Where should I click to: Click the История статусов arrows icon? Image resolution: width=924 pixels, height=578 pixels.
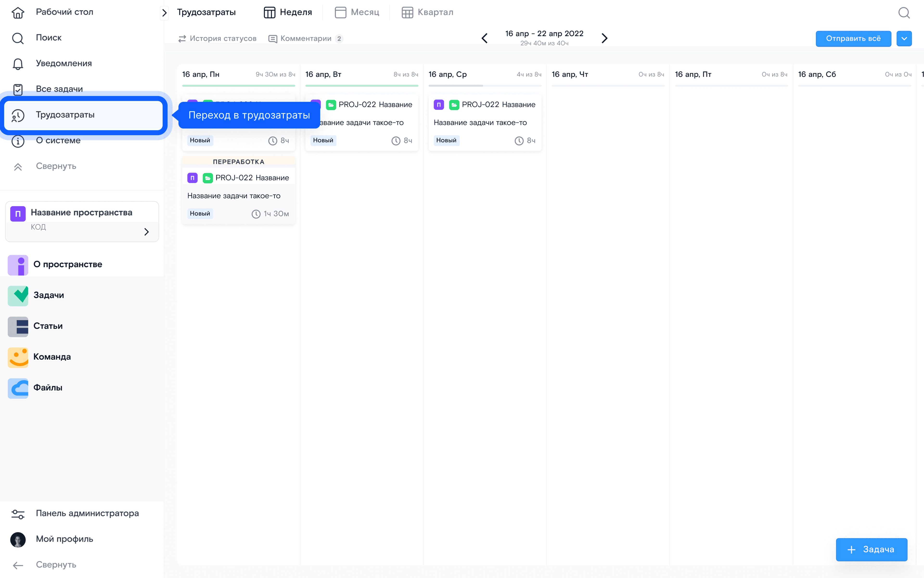182,39
